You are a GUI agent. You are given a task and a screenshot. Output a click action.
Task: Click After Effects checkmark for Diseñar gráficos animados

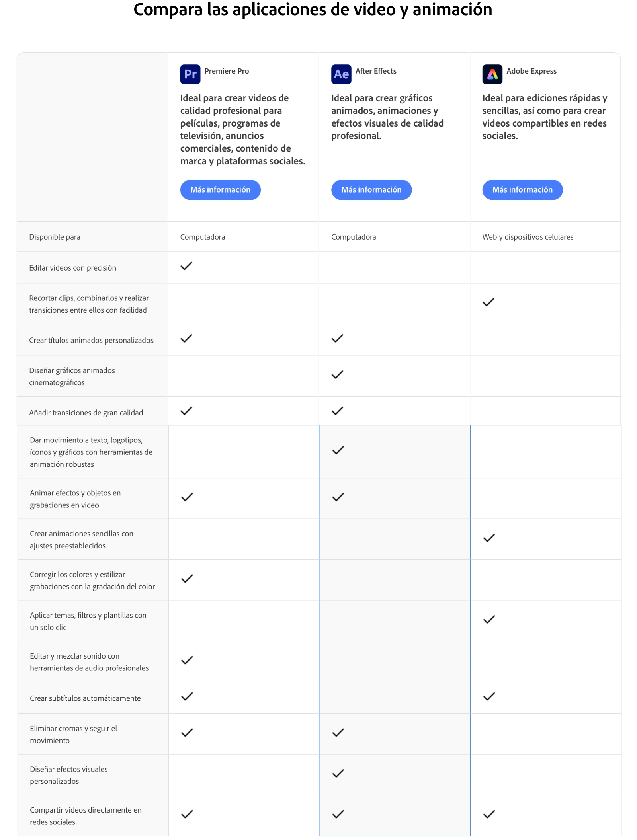click(337, 375)
